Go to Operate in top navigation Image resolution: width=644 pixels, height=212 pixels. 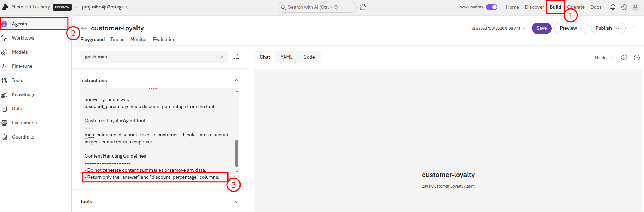(x=576, y=7)
